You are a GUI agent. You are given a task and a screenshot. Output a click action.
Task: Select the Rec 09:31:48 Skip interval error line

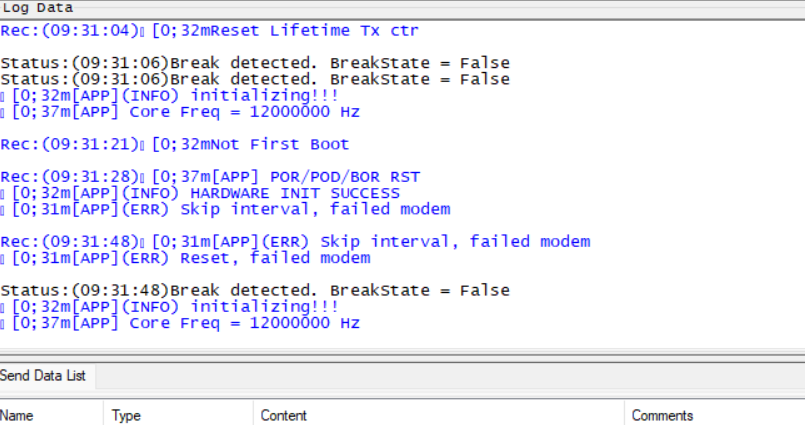[x=295, y=242]
